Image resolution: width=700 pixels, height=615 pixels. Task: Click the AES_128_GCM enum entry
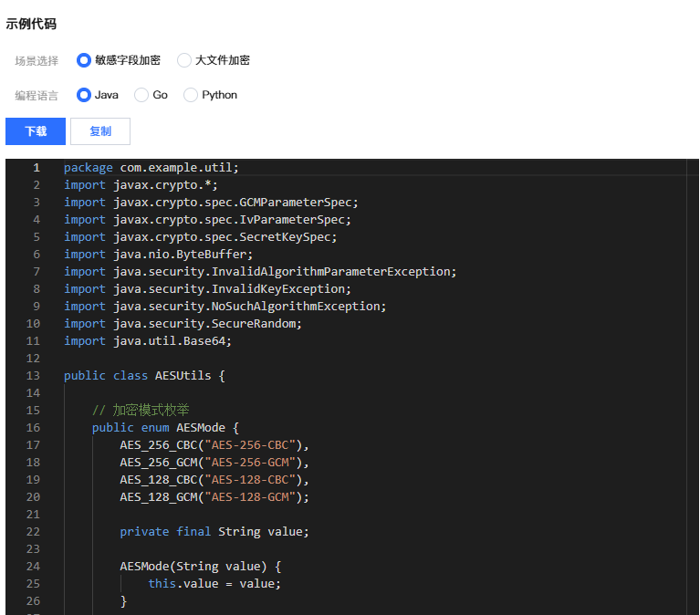[162, 497]
